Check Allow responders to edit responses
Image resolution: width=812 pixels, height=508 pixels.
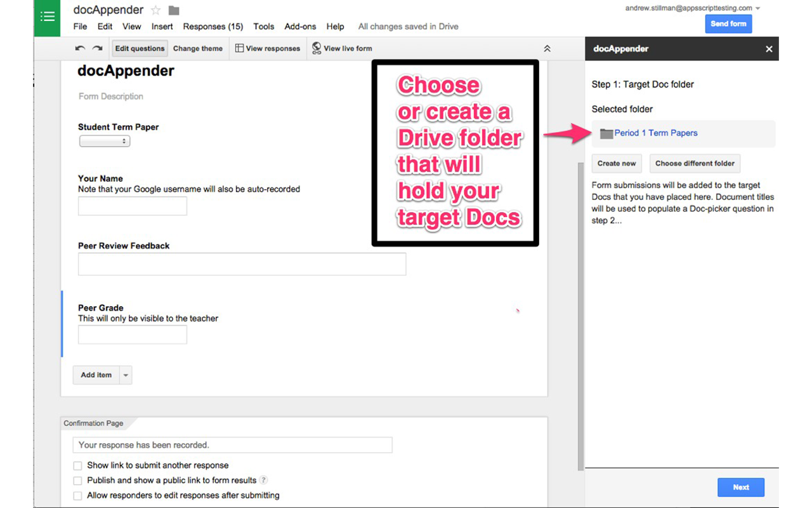pyautogui.click(x=77, y=495)
